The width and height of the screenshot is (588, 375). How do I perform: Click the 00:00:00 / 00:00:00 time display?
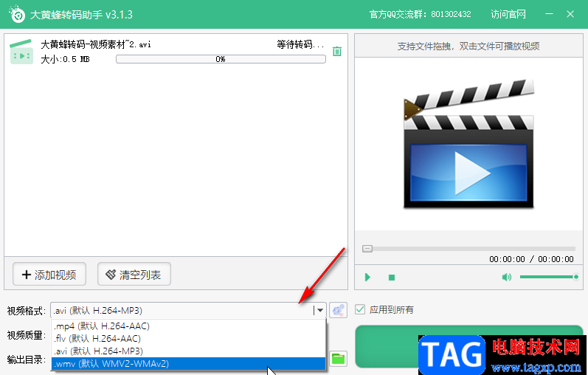coord(531,259)
